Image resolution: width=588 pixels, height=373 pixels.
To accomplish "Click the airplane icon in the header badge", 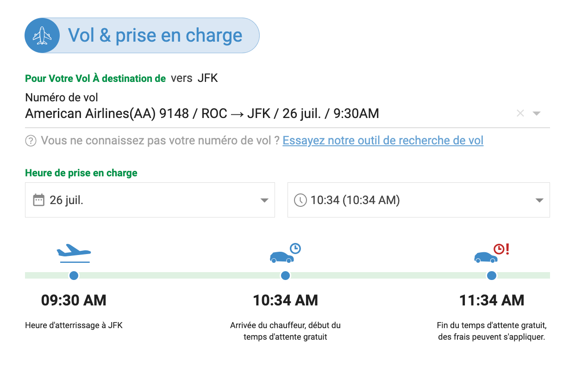I will tap(42, 36).
